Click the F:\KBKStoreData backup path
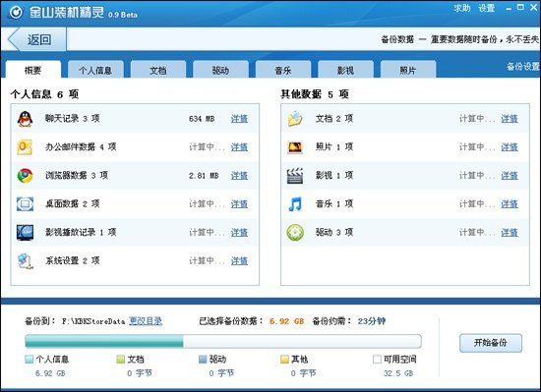This screenshot has height=392, width=541. 93,321
